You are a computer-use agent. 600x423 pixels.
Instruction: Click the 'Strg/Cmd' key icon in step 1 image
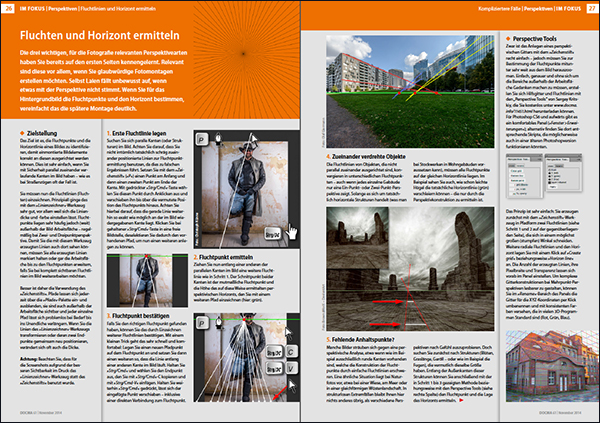coord(272,234)
